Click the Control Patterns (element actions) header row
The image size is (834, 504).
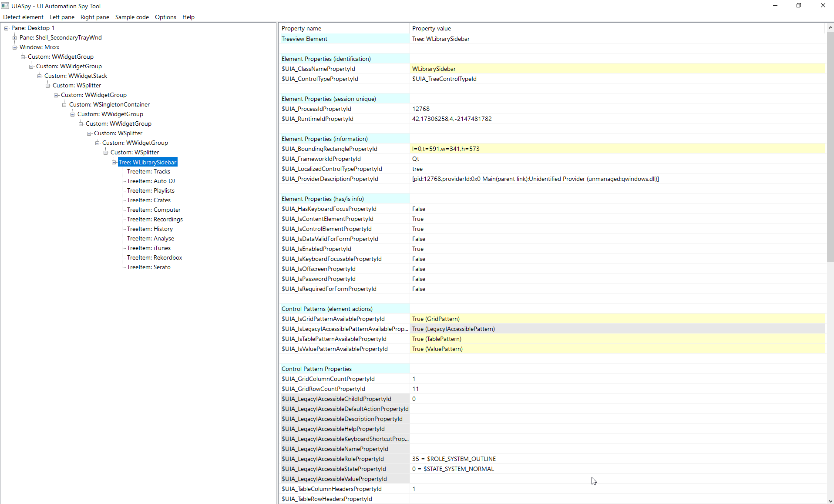[552, 309]
